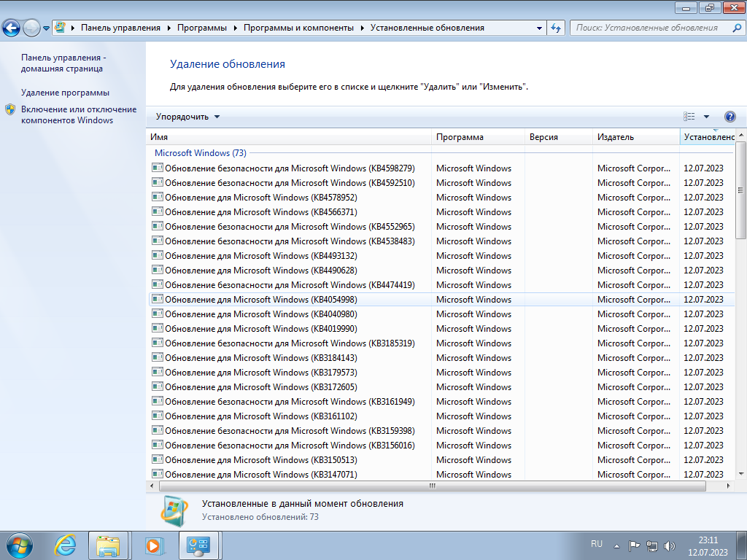
Task: Click the RU language indicator
Action: pyautogui.click(x=597, y=544)
